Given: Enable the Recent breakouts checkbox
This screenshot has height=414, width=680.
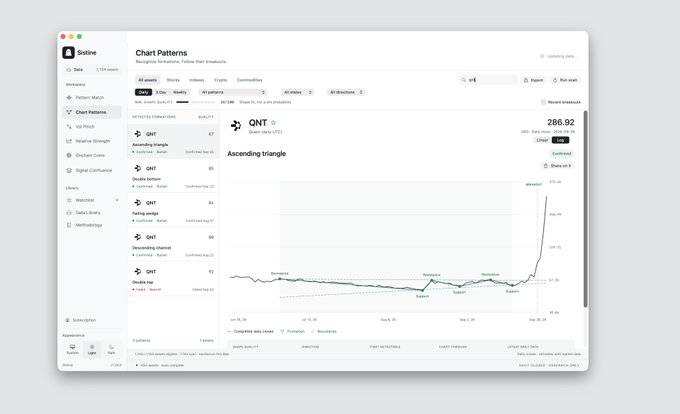Looking at the screenshot, I should pos(543,102).
